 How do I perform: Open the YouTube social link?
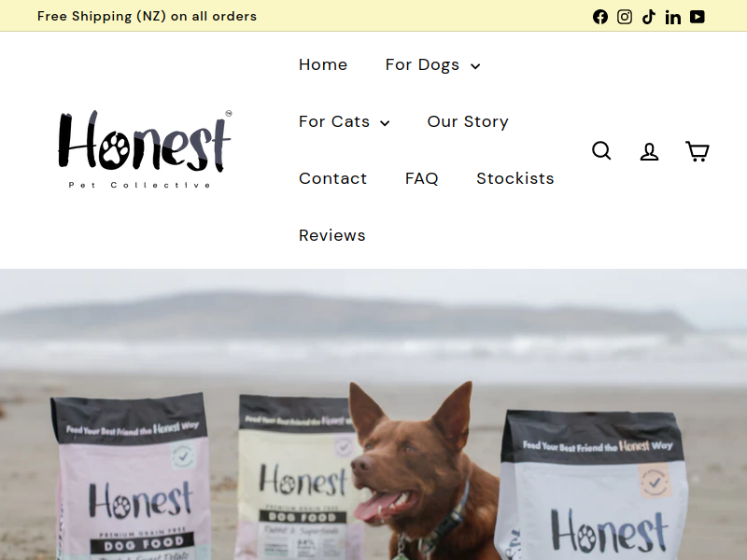coord(697,17)
